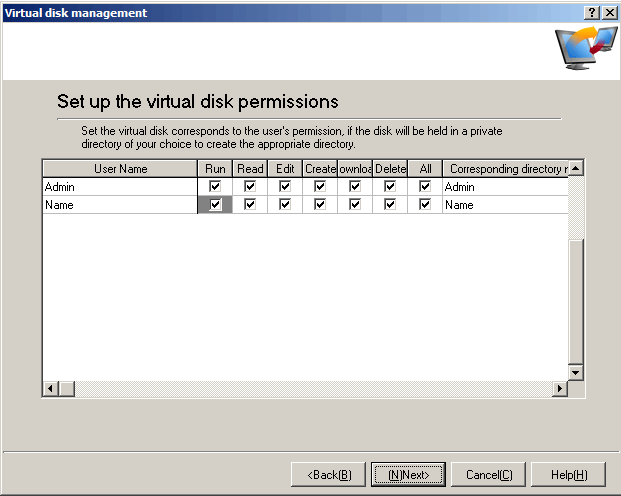Toggle Run permission for Admin user
Screen dimensions: 621x496
pos(215,187)
